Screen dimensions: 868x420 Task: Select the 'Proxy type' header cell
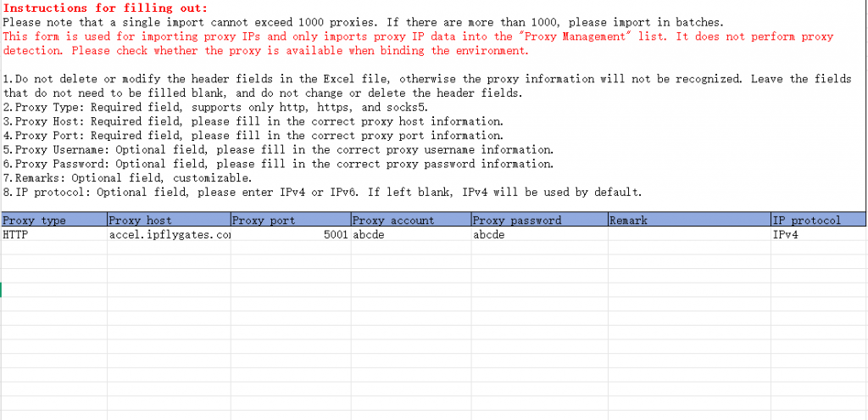[53, 221]
